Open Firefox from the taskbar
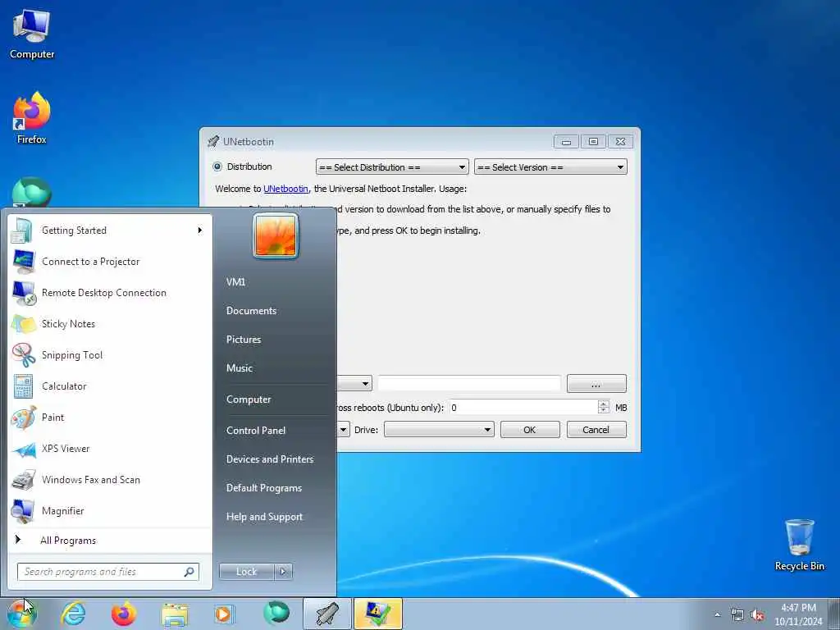This screenshot has width=840, height=630. point(124,614)
